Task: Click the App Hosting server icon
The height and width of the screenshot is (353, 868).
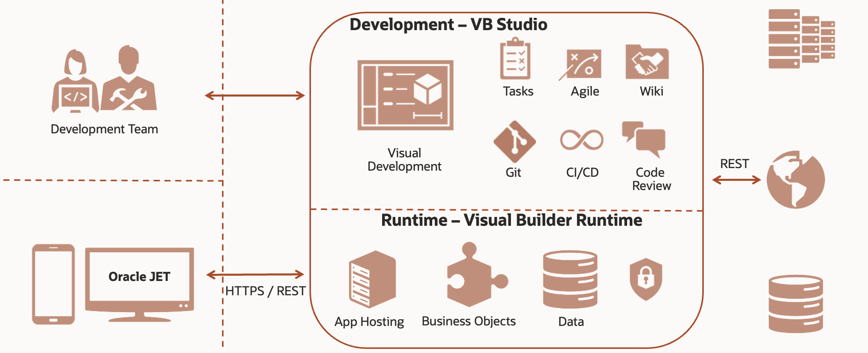Action: 372,279
